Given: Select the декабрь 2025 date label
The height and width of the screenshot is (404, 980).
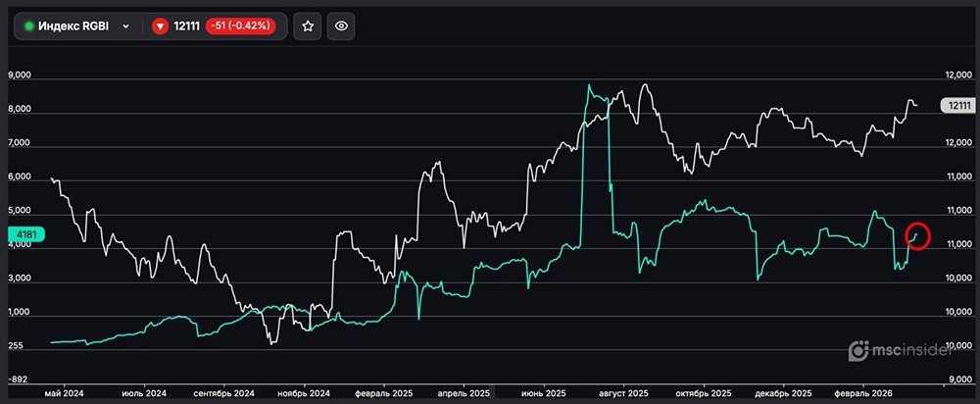Looking at the screenshot, I should (x=784, y=394).
